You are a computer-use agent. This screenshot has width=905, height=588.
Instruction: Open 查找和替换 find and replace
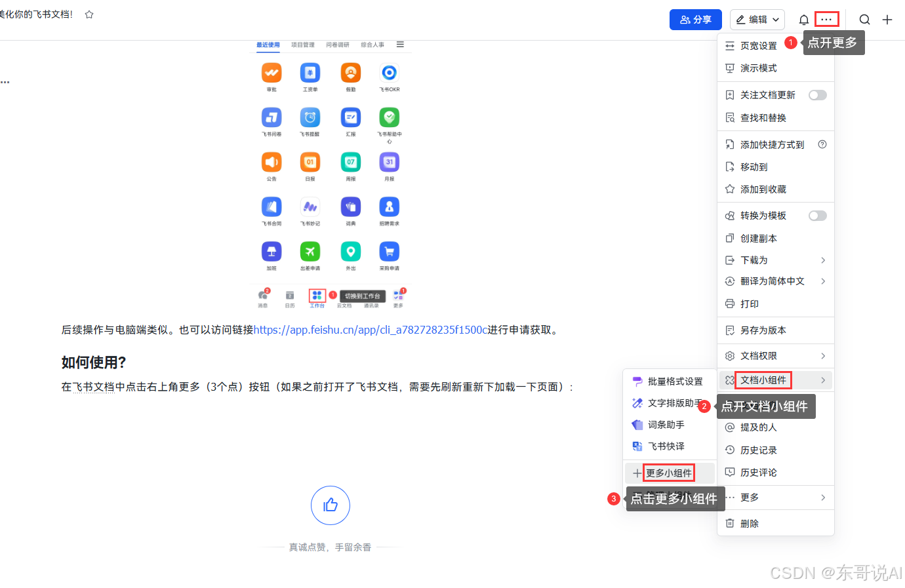tap(776, 118)
